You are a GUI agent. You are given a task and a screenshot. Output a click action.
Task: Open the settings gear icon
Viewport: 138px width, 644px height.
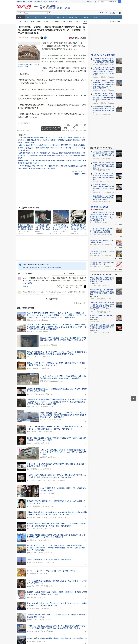pyautogui.click(x=120, y=13)
